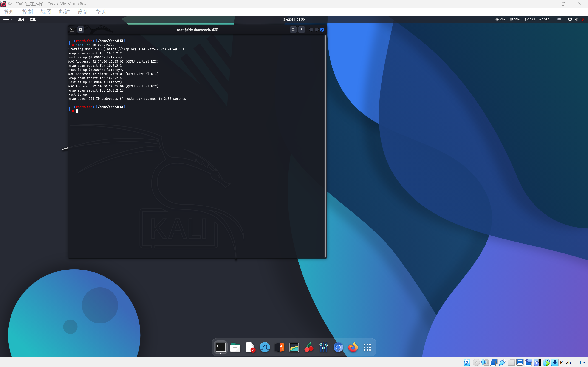Open Chromium browser in the dock

(x=338, y=347)
